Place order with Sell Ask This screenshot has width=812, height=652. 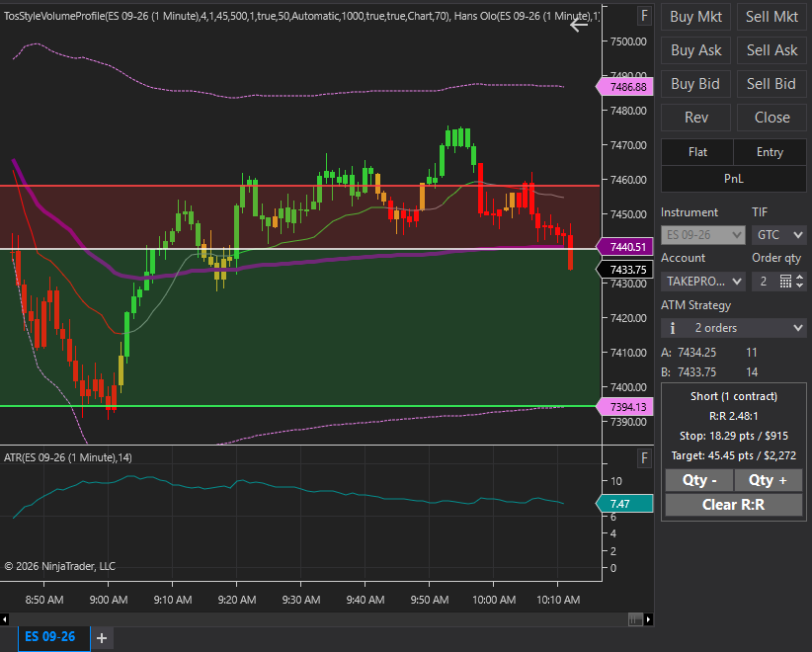tap(771, 50)
